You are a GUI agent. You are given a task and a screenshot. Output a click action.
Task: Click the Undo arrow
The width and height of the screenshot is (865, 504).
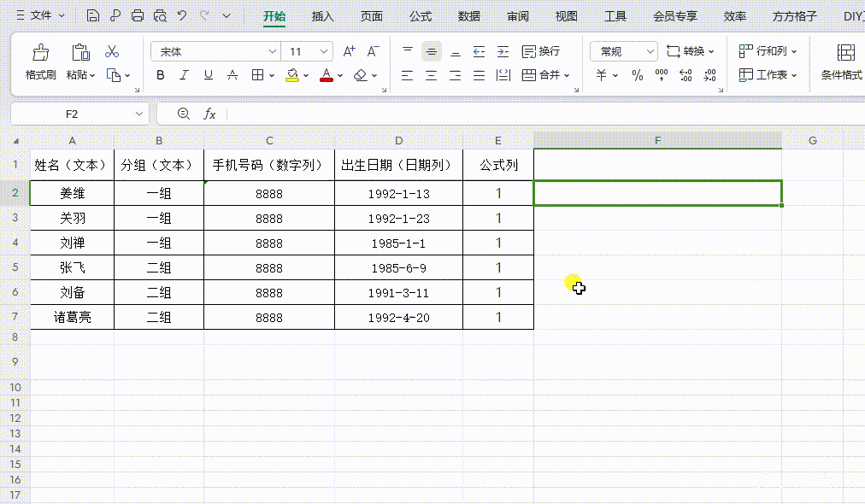point(182,15)
